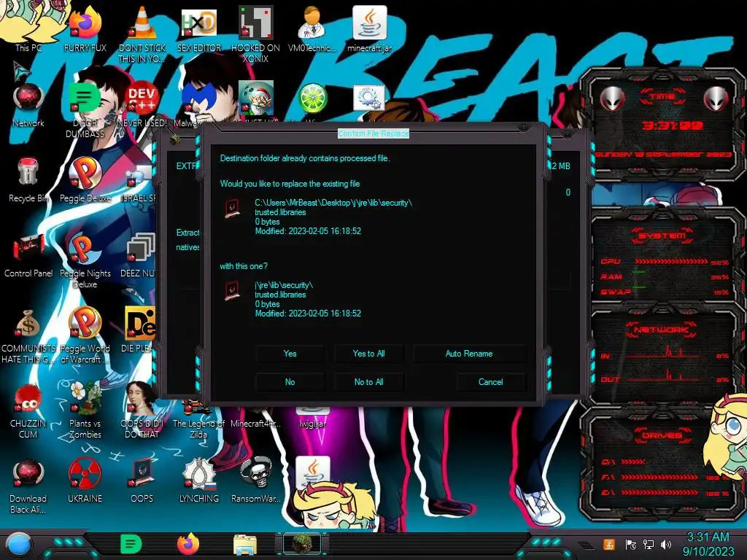Launch Firefox from the taskbar
The height and width of the screenshot is (560, 747).
188,544
